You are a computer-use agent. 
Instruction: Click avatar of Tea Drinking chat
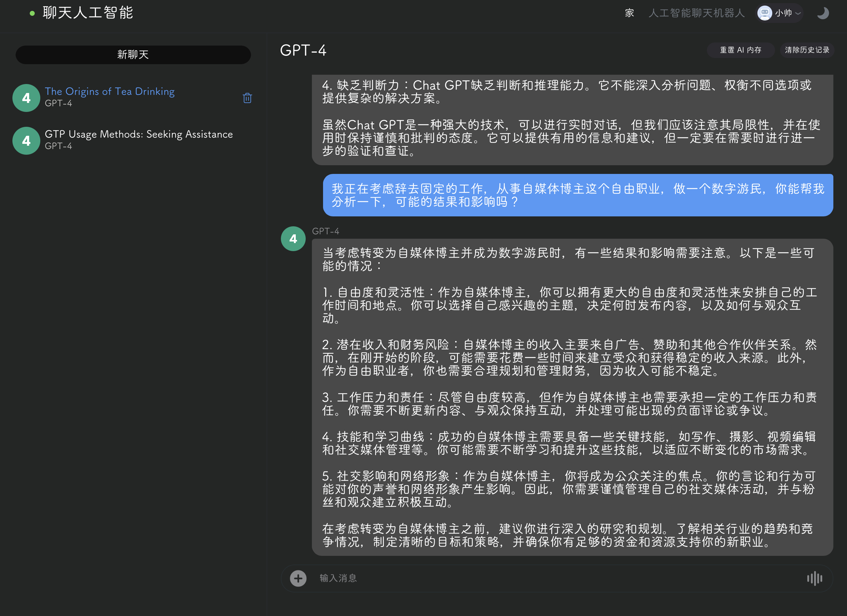click(26, 98)
